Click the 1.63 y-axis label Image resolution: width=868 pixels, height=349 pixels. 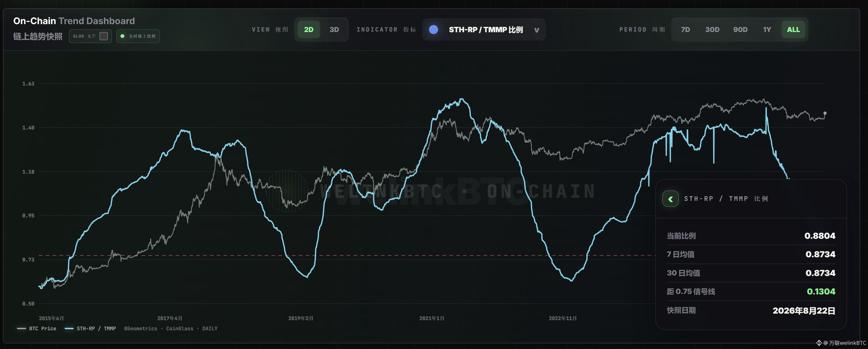click(28, 84)
